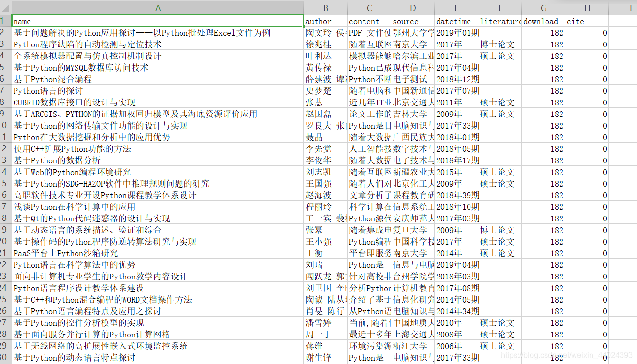This screenshot has width=637, height=364.
Task: Click "硕士论文" in 蒋维's row
Action: [x=500, y=346]
